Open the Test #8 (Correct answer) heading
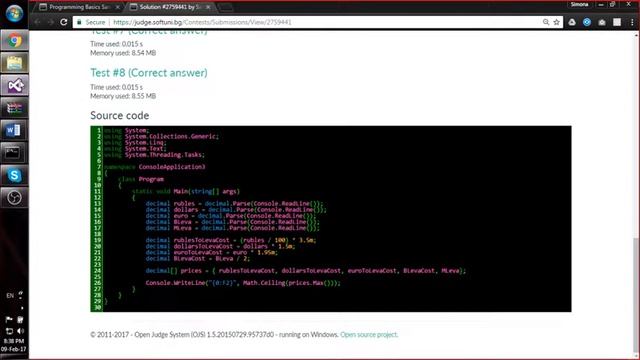Viewport: 640px width, 360px height. pos(149,73)
